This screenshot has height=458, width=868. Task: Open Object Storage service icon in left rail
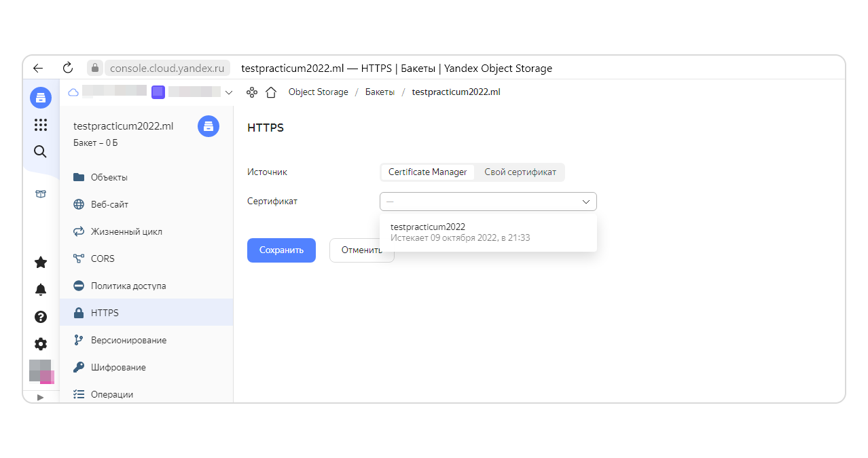(x=41, y=98)
